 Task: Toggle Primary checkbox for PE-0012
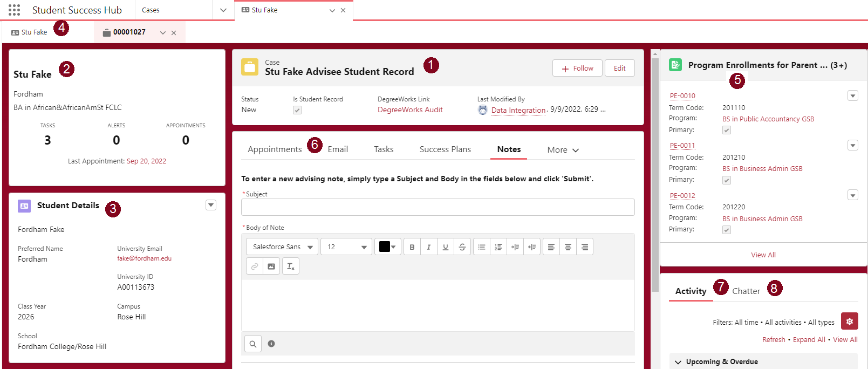[x=727, y=230]
